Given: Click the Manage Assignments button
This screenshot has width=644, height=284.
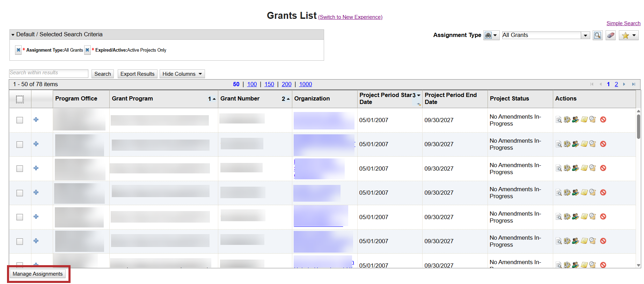Looking at the screenshot, I should pos(38,274).
